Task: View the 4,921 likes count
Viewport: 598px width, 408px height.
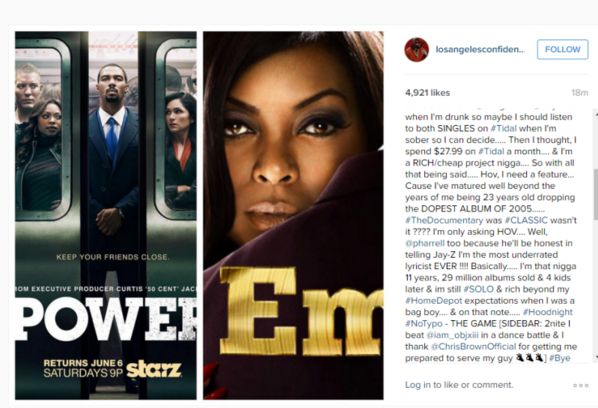Action: coord(428,93)
